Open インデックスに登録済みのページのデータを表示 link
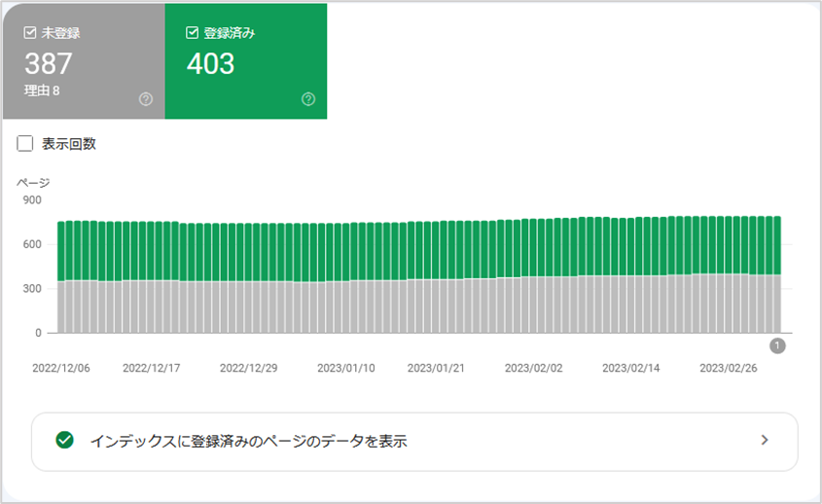 (414, 442)
